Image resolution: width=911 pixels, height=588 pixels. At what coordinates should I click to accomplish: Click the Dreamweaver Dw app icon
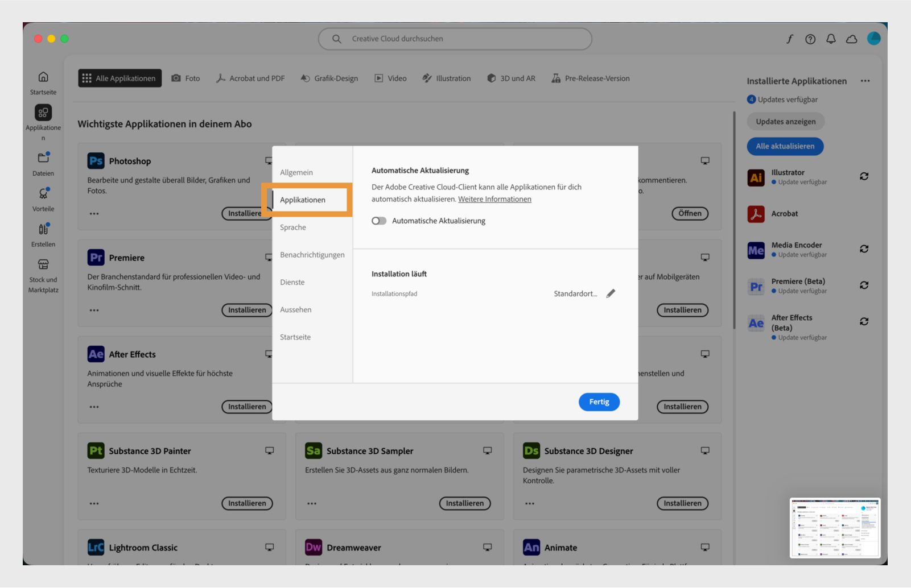[x=314, y=548]
